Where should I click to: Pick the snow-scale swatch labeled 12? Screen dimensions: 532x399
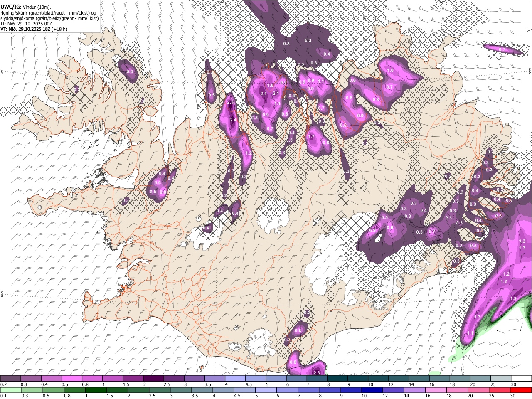[x=399, y=379]
